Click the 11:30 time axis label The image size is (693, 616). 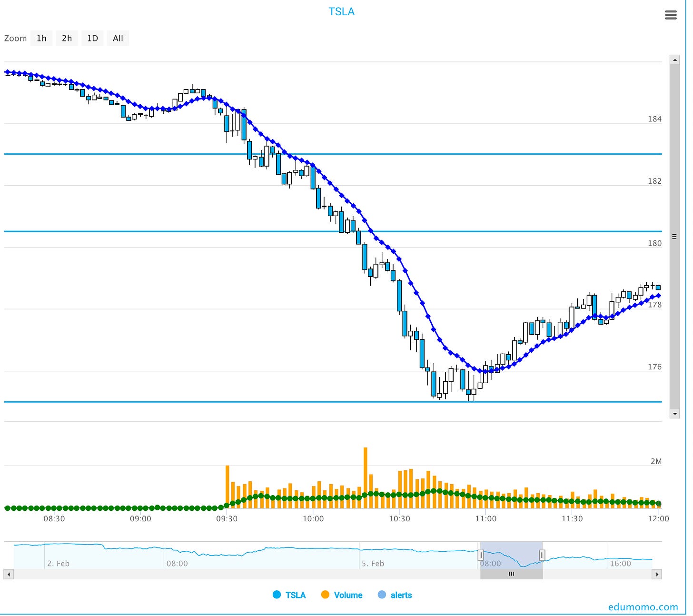click(x=572, y=519)
